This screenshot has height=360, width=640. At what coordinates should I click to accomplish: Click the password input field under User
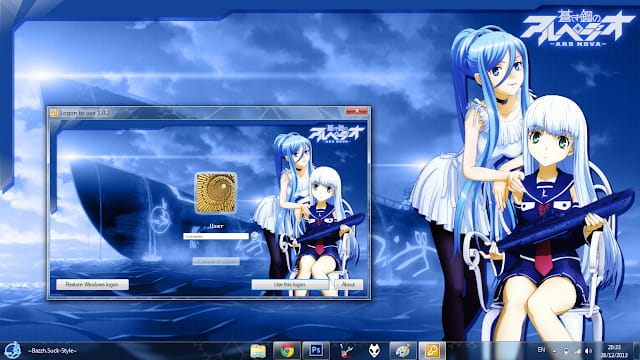216,236
